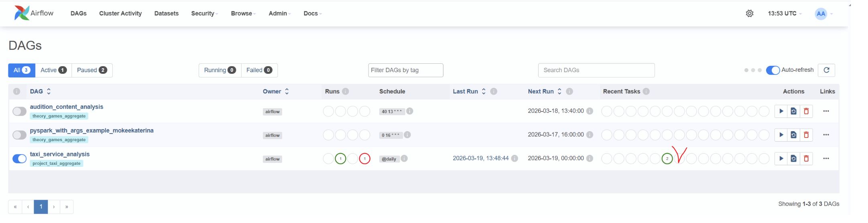Click the info icon next to Last Run header
Viewport: 868px width, 223px height.
coord(494,91)
